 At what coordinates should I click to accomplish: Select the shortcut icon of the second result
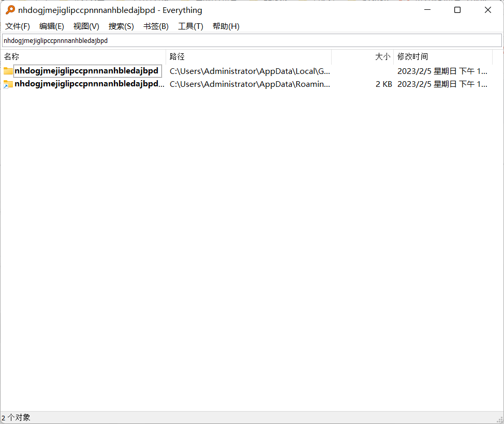8,84
